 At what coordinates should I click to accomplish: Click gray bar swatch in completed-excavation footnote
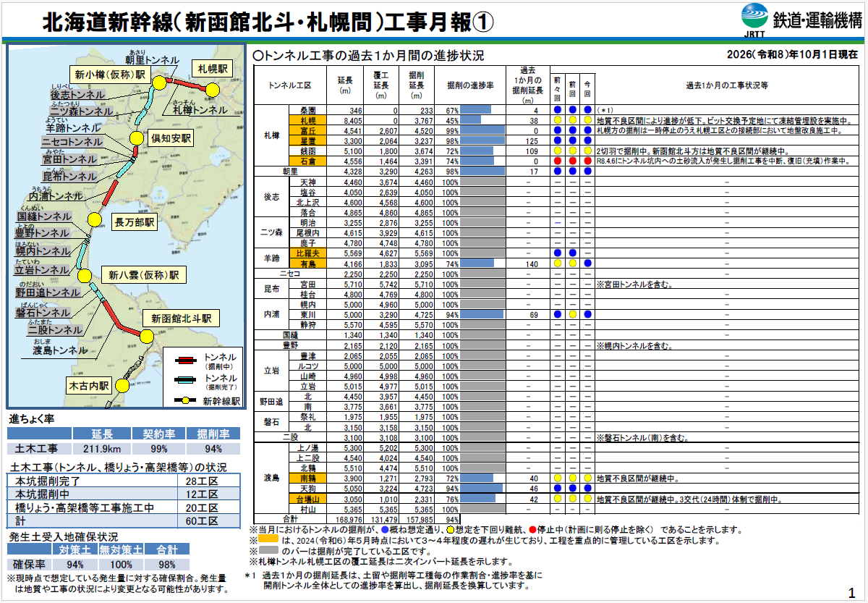[x=270, y=550]
